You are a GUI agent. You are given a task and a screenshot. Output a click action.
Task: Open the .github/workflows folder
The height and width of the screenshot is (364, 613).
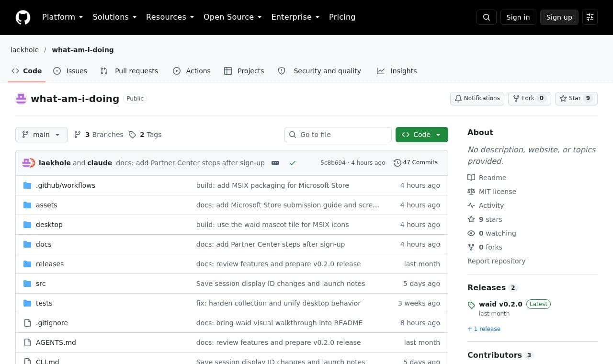point(66,185)
